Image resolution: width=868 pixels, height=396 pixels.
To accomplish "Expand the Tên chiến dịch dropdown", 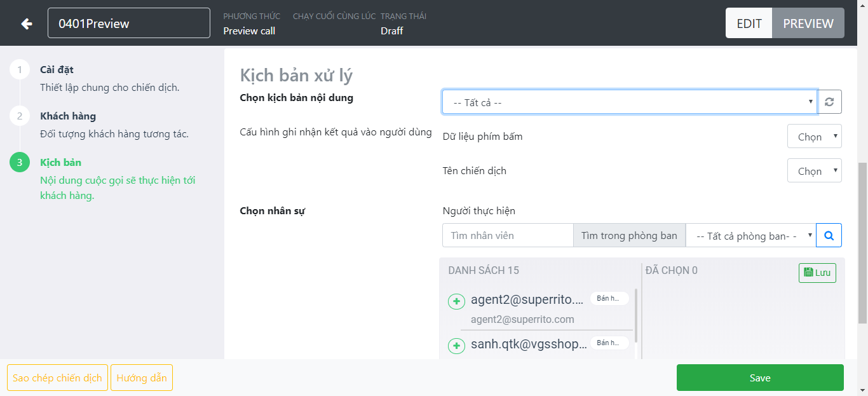I will click(814, 171).
